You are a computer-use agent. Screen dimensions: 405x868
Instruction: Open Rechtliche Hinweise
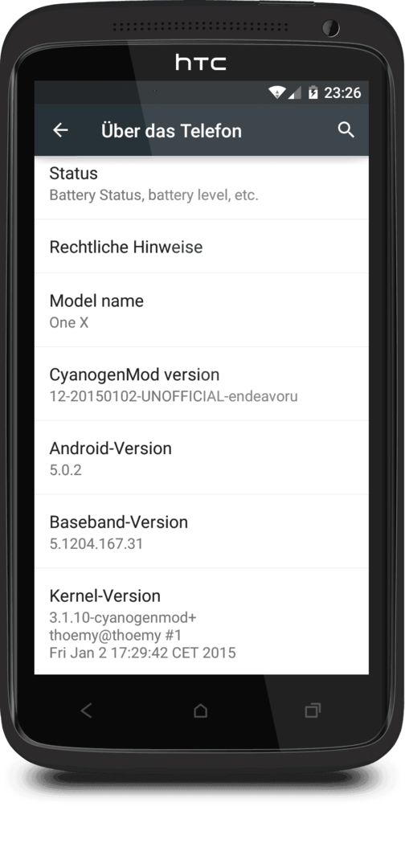(202, 247)
